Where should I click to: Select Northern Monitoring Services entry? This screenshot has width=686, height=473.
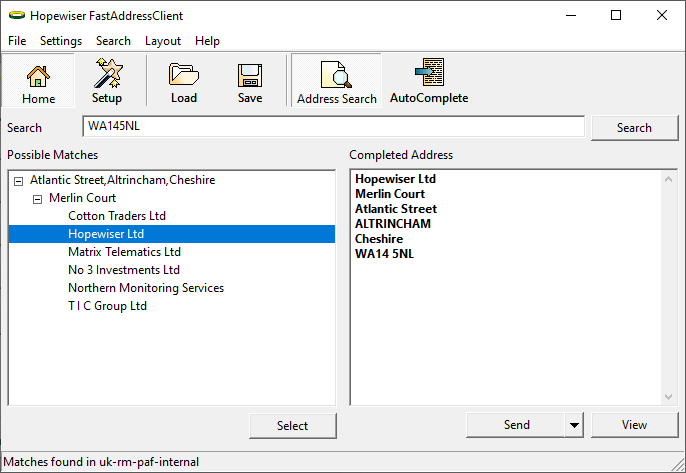point(146,288)
